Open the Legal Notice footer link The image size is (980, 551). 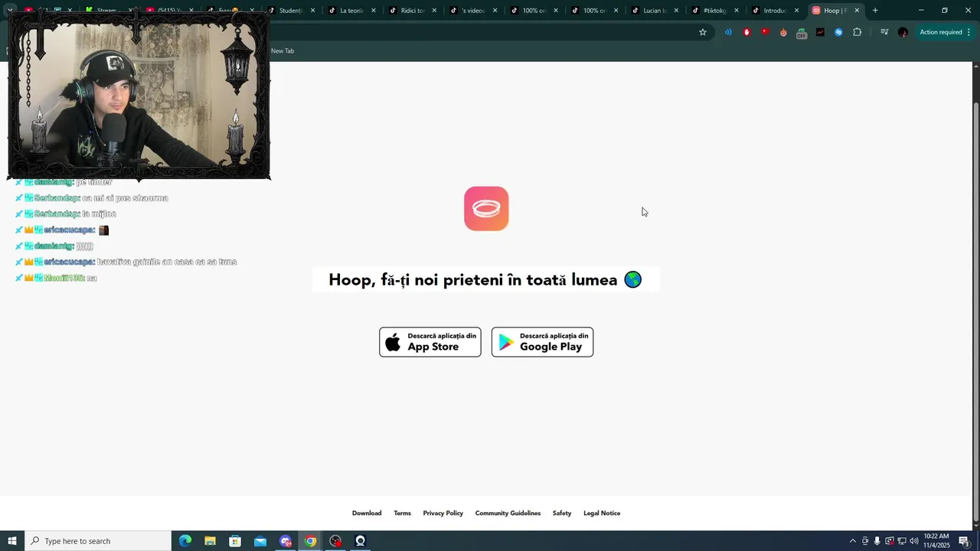(602, 514)
